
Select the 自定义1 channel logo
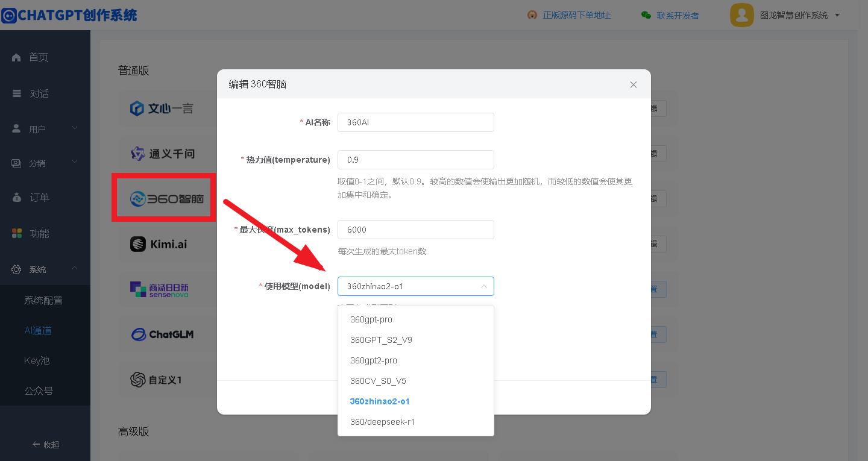click(x=156, y=380)
